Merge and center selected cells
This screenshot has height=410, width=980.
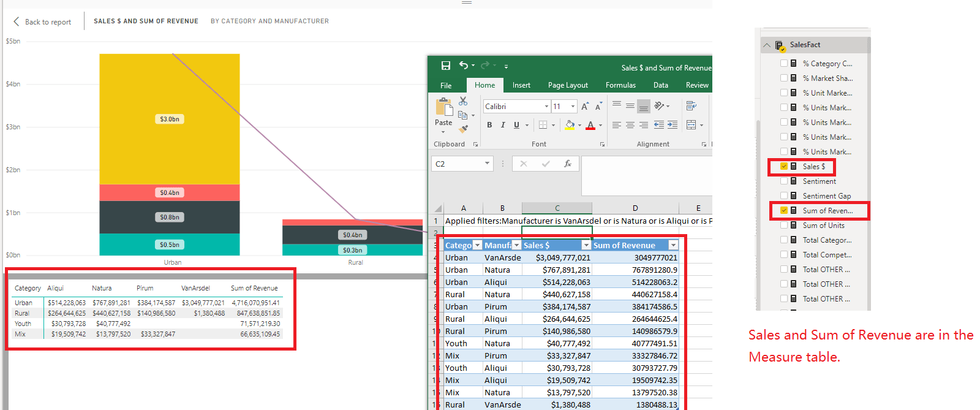[692, 125]
